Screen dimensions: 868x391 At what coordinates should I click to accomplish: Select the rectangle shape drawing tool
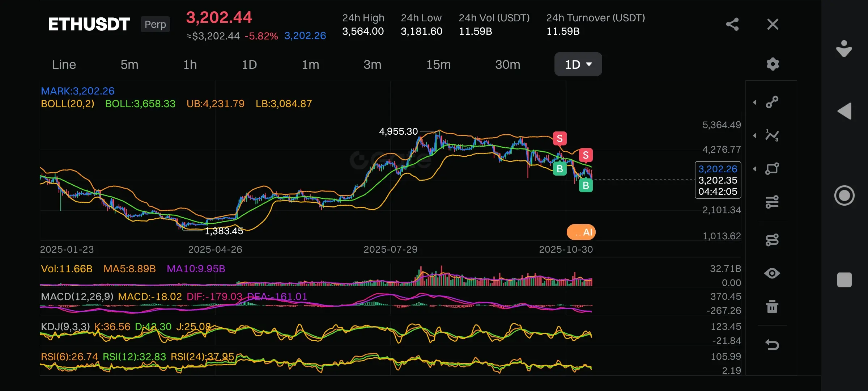(772, 169)
